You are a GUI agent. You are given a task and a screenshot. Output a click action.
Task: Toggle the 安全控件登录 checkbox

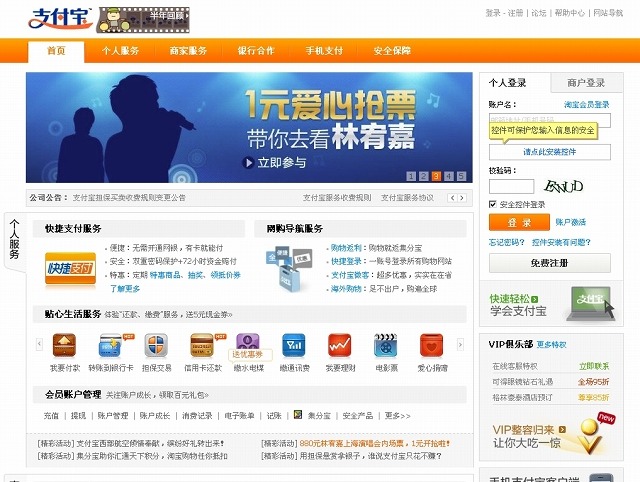click(x=493, y=204)
